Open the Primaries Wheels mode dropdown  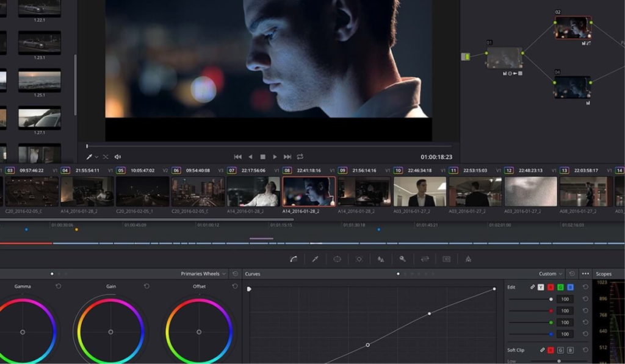[x=203, y=274]
